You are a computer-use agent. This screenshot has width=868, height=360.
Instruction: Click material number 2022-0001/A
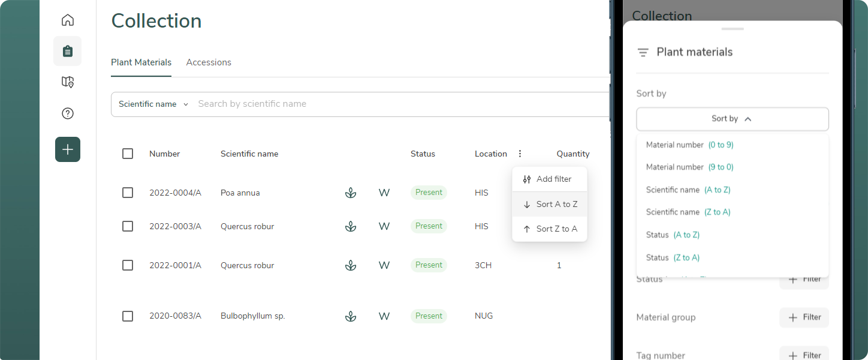tap(175, 265)
